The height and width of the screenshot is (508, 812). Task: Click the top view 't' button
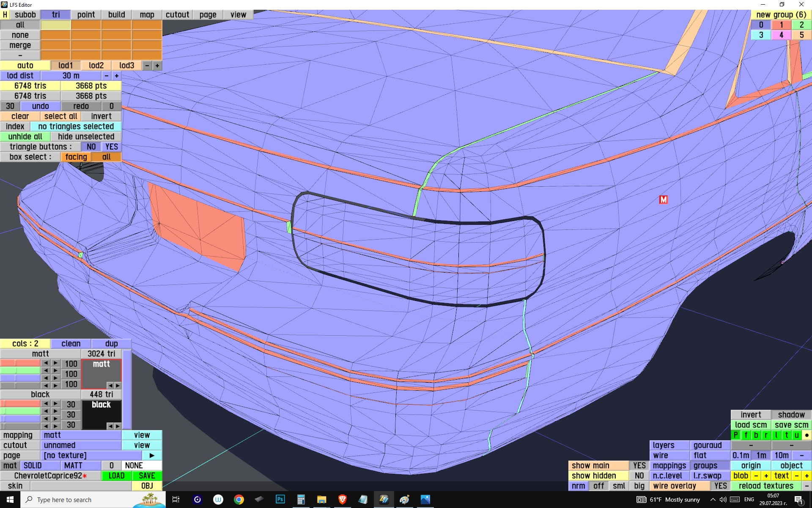click(x=786, y=435)
